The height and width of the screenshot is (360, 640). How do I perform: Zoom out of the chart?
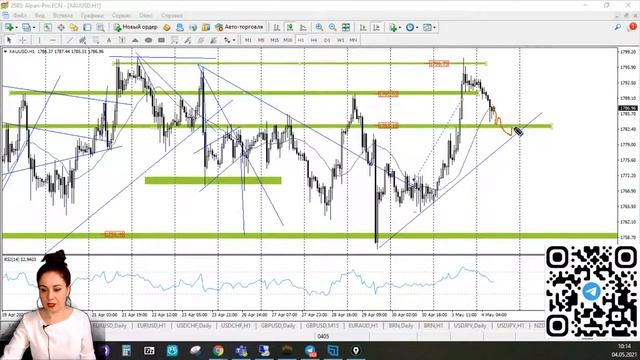pyautogui.click(x=333, y=27)
